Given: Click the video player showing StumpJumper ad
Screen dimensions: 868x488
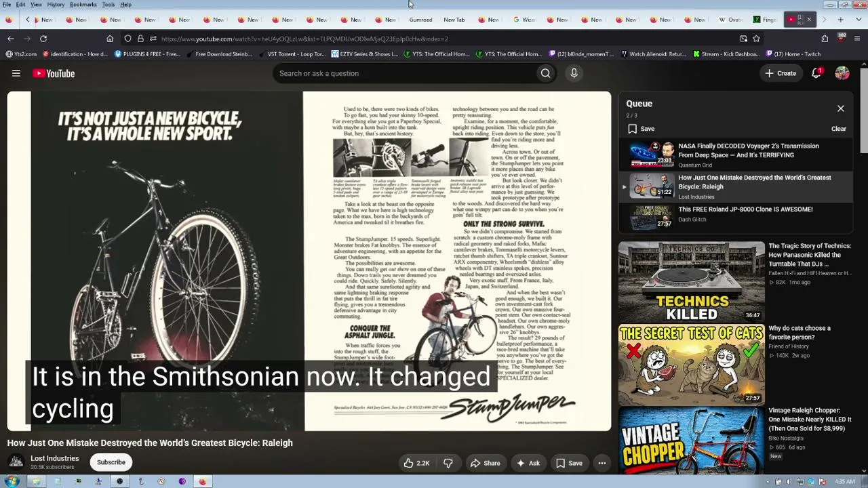Looking at the screenshot, I should 309,262.
